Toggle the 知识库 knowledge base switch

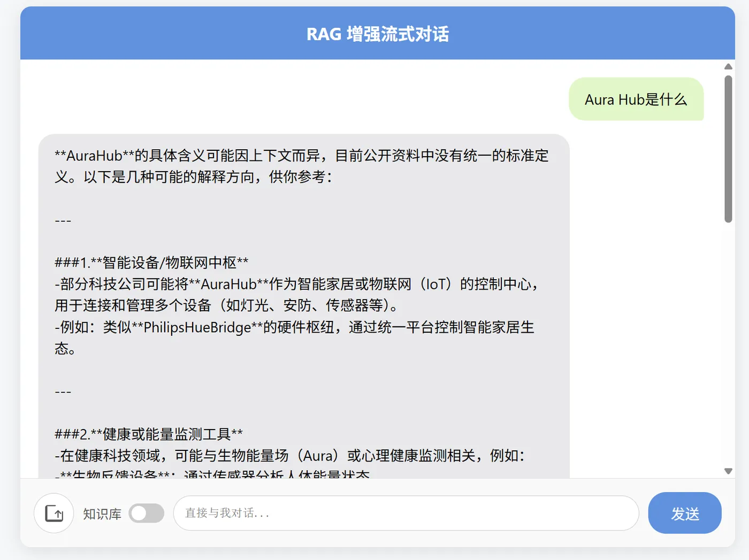[147, 513]
